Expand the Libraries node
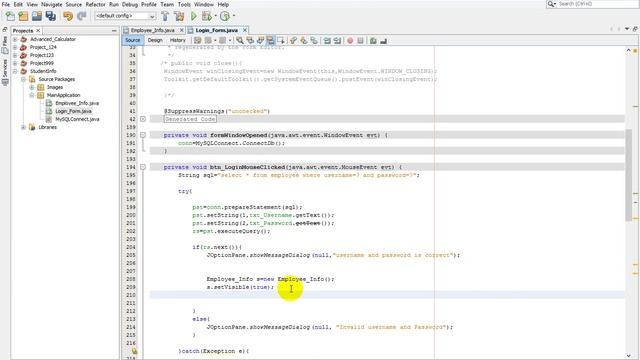 (23, 127)
